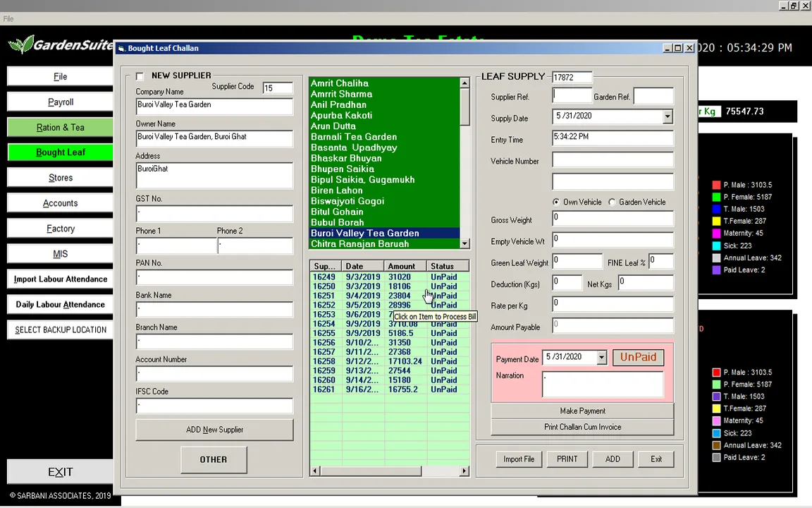Click the supply table scroll-left arrow
The height and width of the screenshot is (508, 812).
click(x=315, y=471)
